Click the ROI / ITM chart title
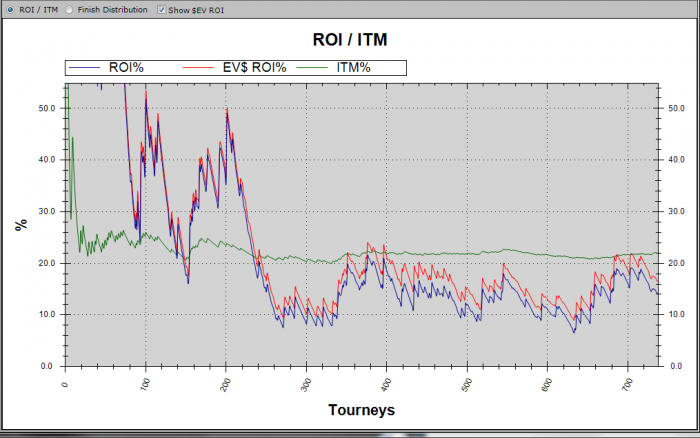 click(x=350, y=39)
